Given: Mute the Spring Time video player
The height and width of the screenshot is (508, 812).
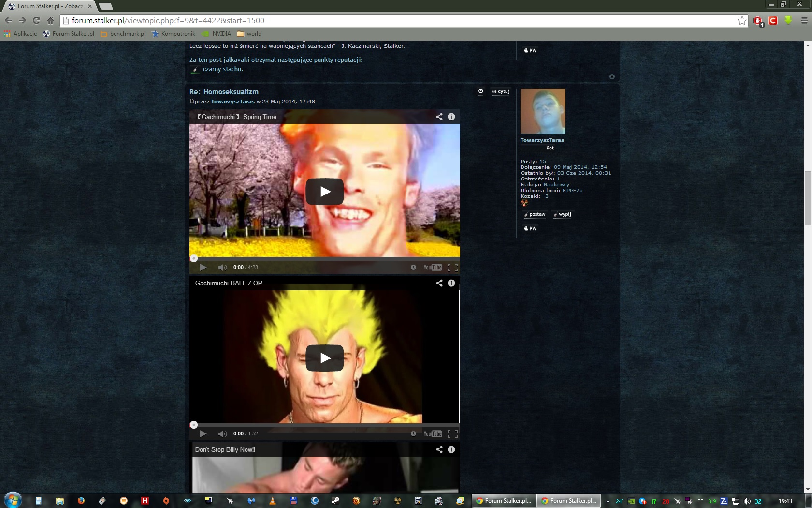Looking at the screenshot, I should [222, 267].
